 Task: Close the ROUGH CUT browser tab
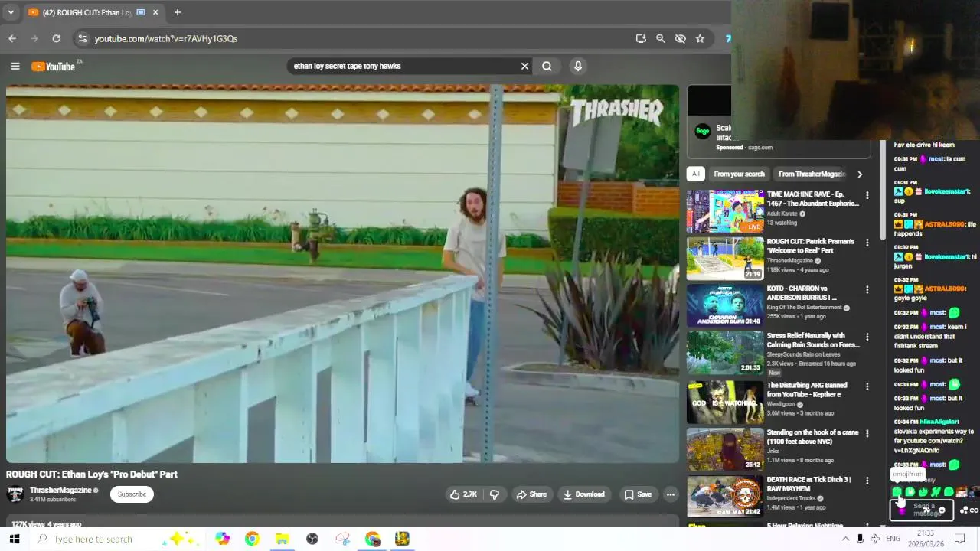[155, 12]
